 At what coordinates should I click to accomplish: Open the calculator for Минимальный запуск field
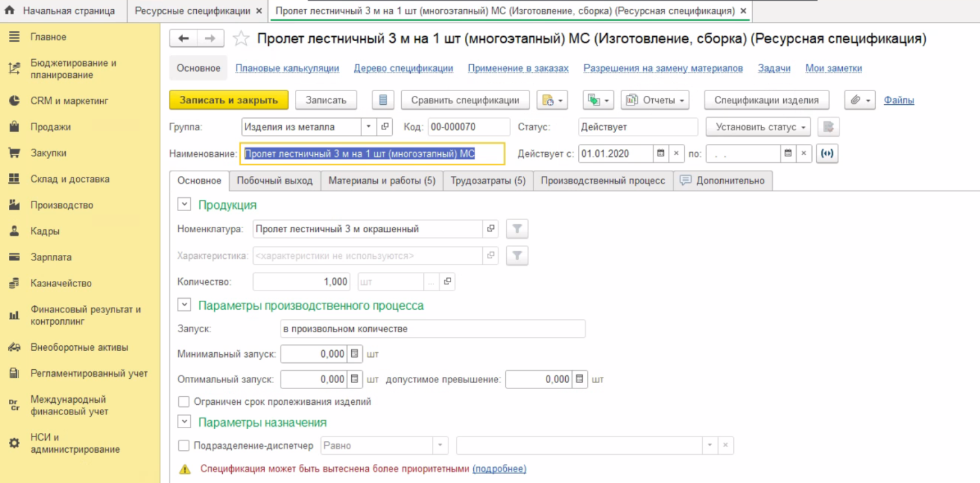pyautogui.click(x=355, y=354)
